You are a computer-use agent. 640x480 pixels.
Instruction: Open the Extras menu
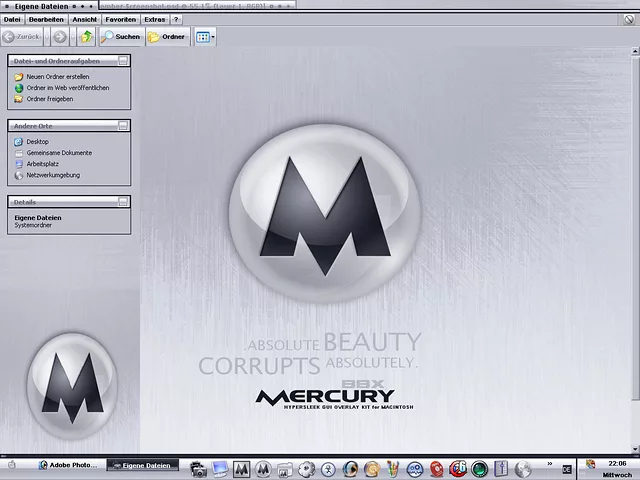click(155, 19)
